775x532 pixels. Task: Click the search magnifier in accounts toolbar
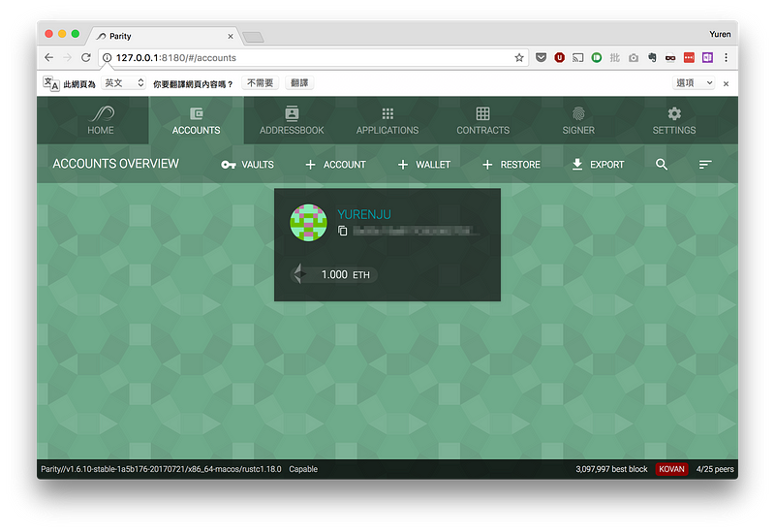[x=662, y=165]
